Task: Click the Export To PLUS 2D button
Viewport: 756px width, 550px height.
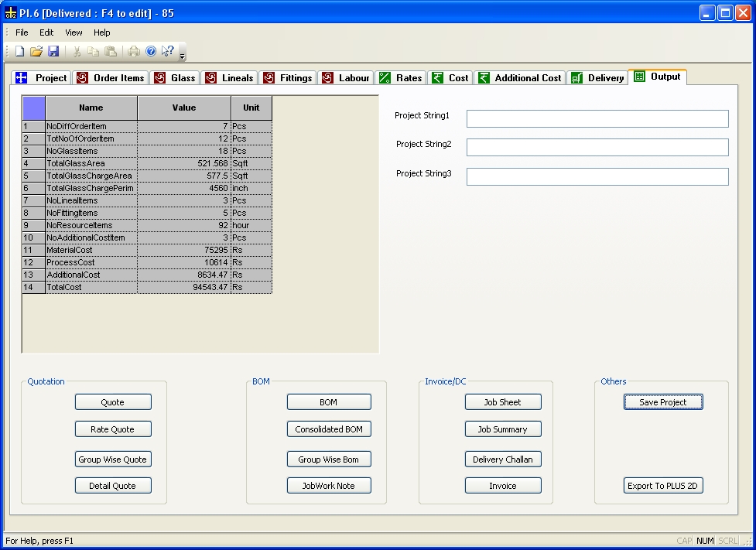Action: click(x=663, y=486)
